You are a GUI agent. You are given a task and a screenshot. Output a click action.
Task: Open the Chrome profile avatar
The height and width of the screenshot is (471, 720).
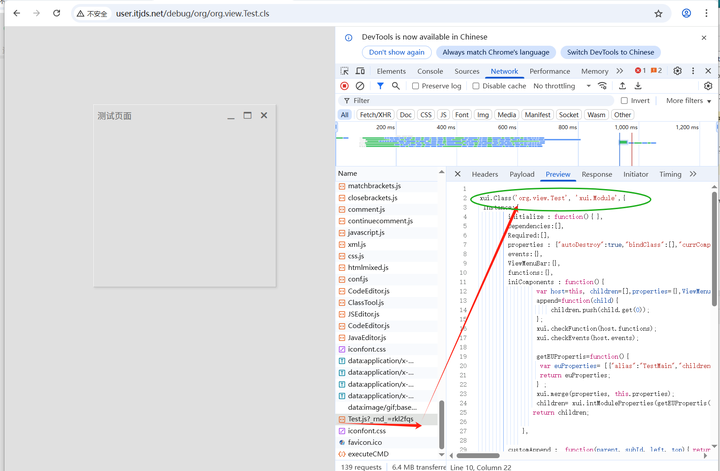pyautogui.click(x=686, y=13)
